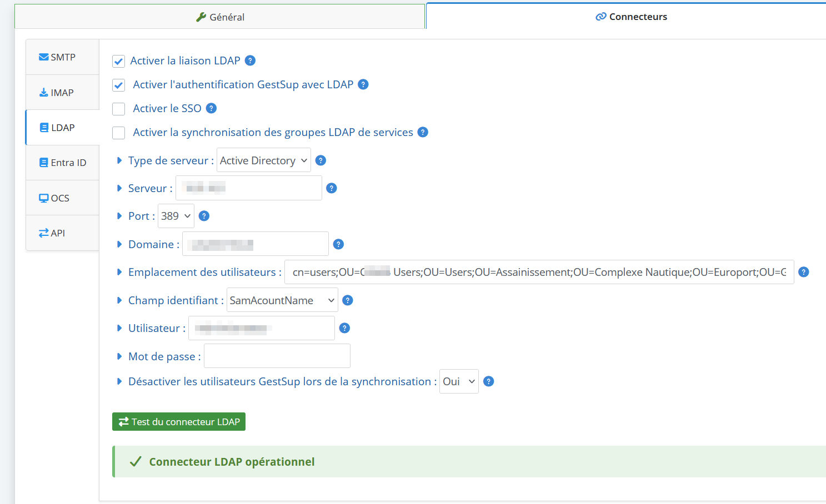Open Champ identifiant SamAcountName dropdown
Viewport: 826px width, 504px height.
[282, 300]
